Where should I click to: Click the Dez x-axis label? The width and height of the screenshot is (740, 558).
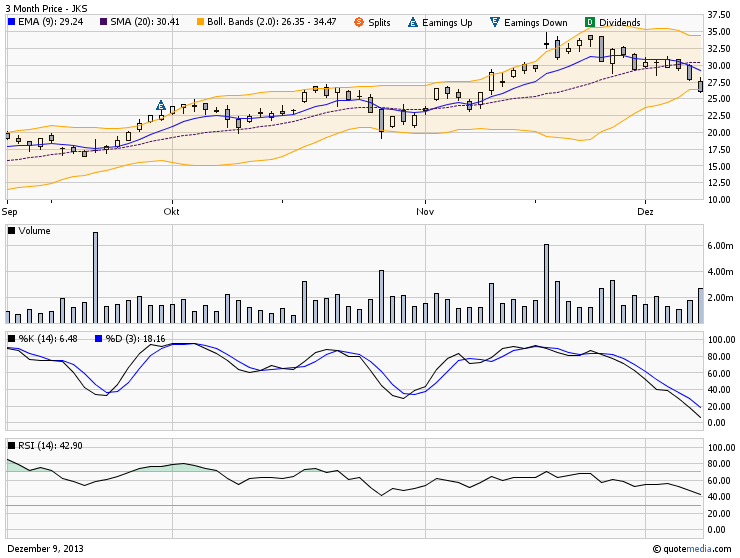[x=645, y=211]
